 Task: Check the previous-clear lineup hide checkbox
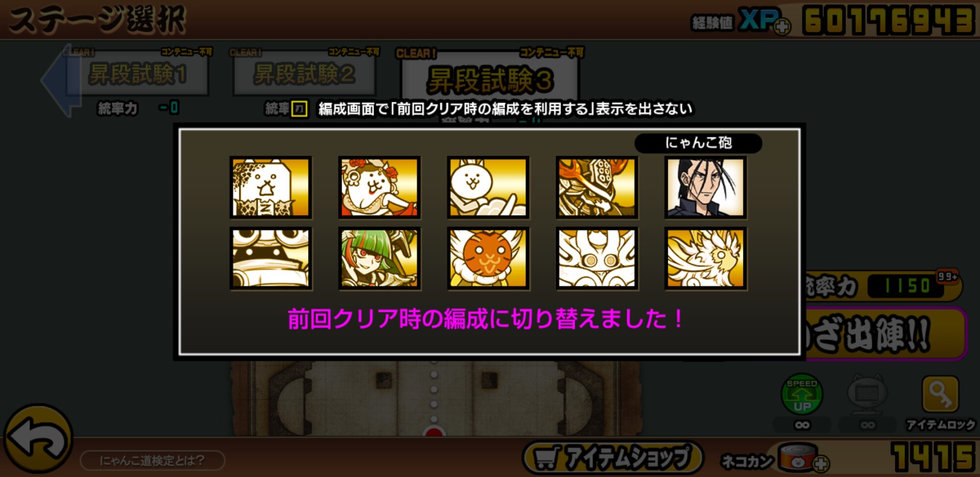(x=299, y=108)
